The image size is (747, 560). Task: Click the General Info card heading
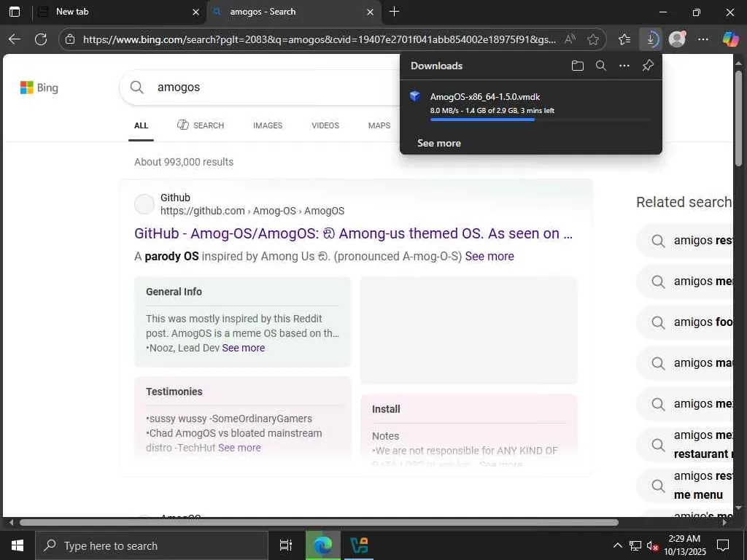174,292
